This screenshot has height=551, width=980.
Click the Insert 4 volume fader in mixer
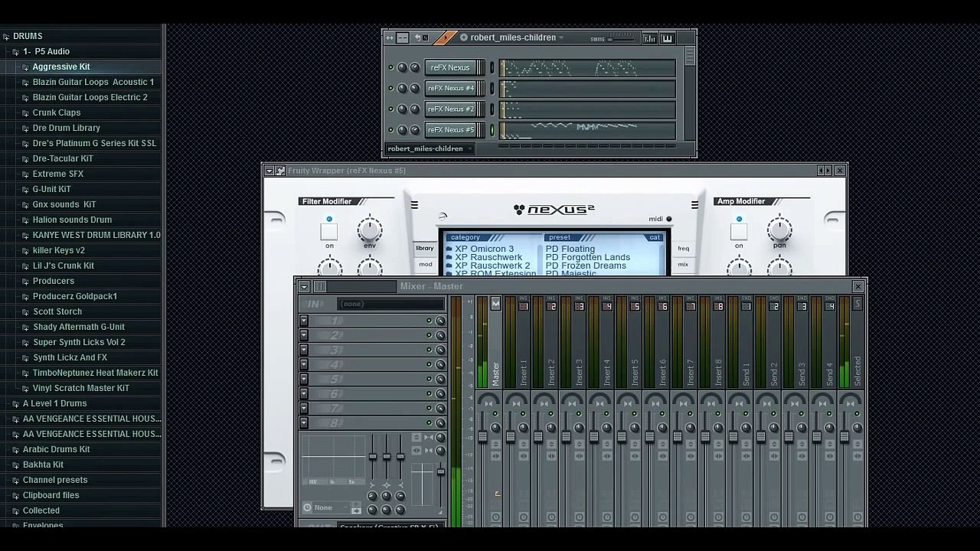tap(593, 436)
